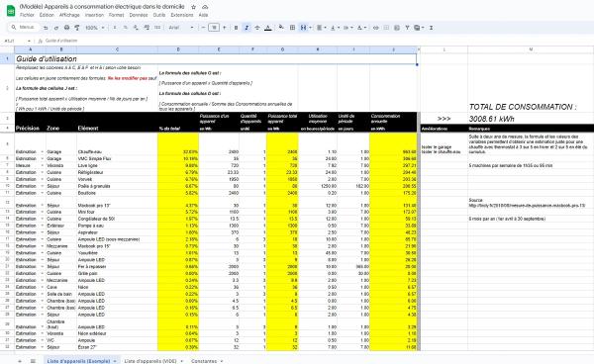Image resolution: width=594 pixels, height=364 pixels.
Task: Switch to the Constantes sheet tab
Action: (x=204, y=361)
